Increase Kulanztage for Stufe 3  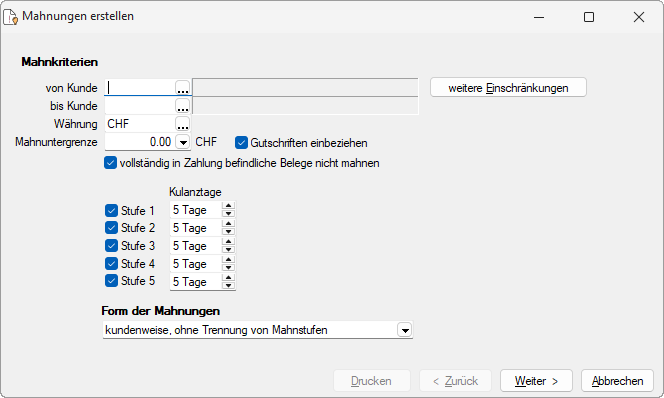pyautogui.click(x=228, y=242)
